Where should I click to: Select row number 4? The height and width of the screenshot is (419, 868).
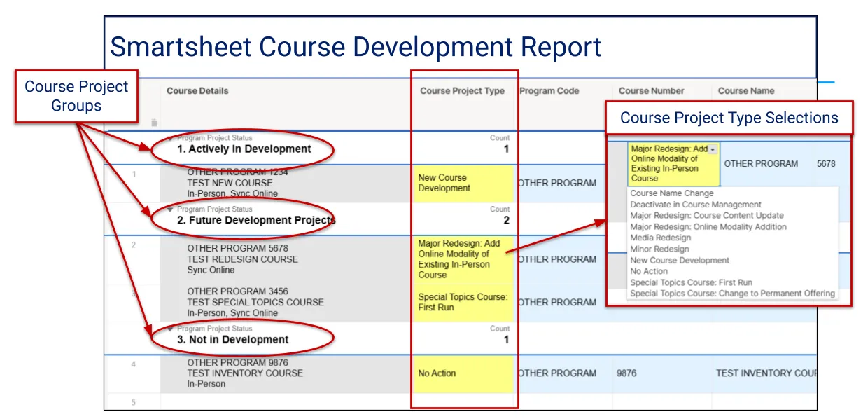pyautogui.click(x=133, y=364)
